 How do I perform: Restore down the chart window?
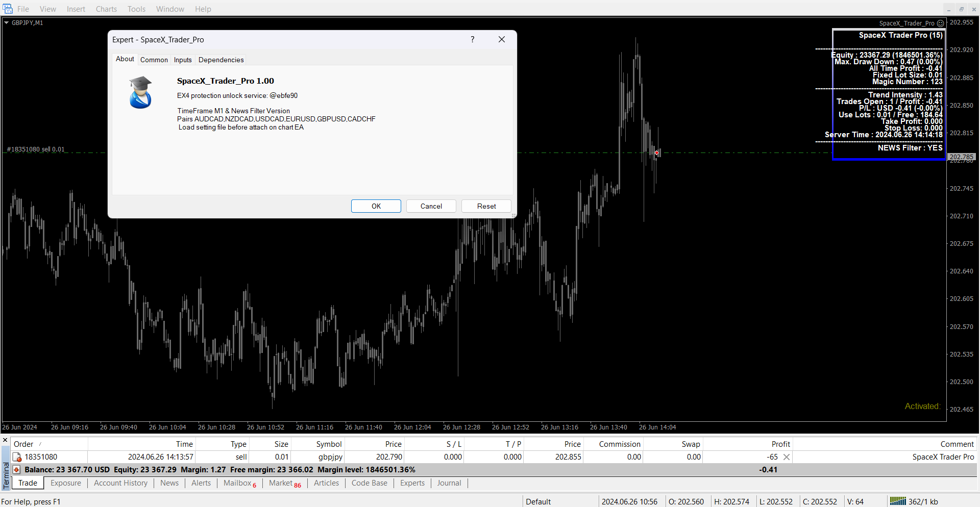[961, 9]
